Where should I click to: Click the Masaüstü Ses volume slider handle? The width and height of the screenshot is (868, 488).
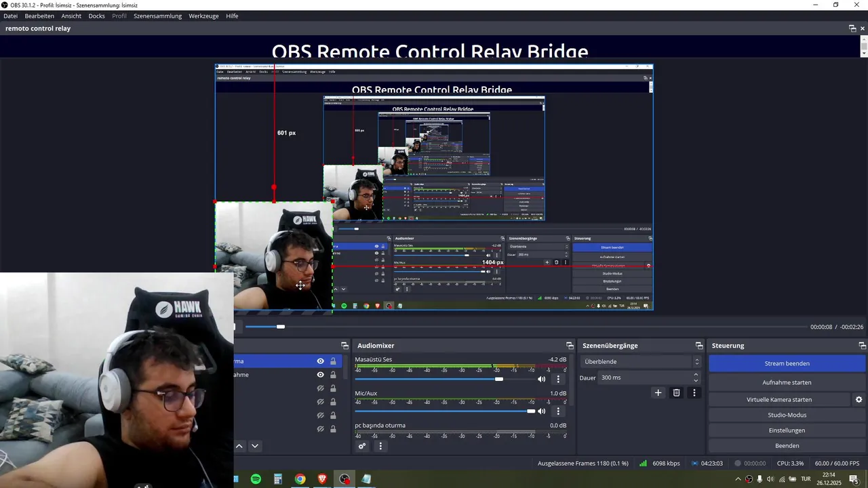tap(499, 379)
